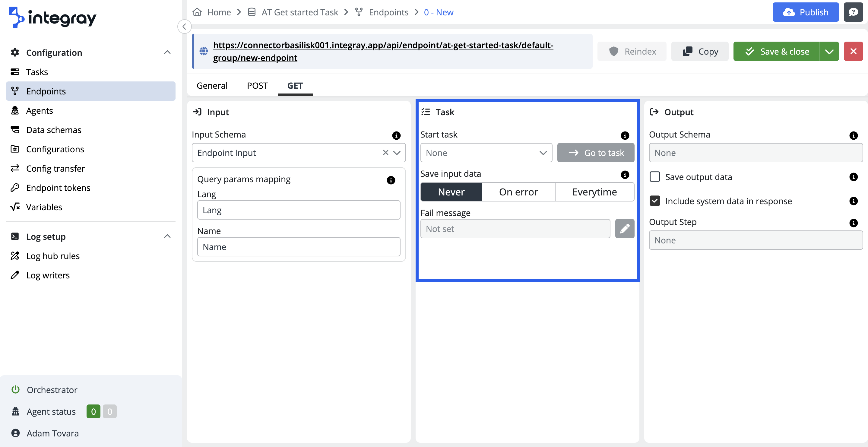Open the chat help icon next to Publish
Viewport: 868px width, 447px height.
[853, 12]
